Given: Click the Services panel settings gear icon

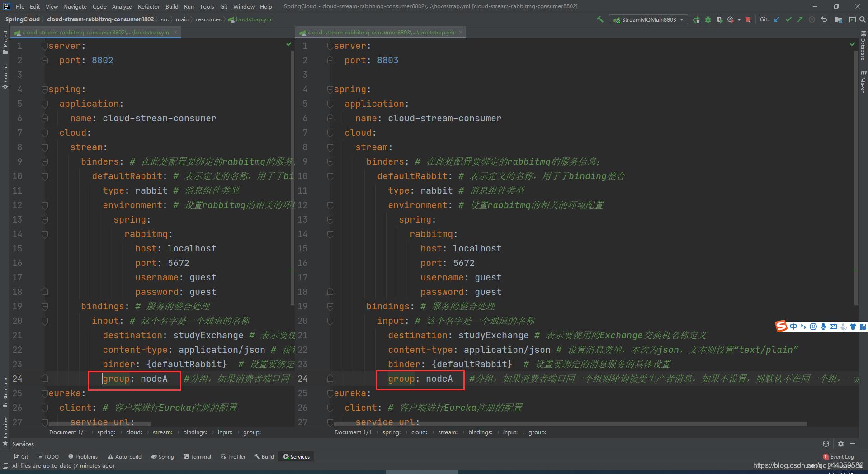Looking at the screenshot, I should (840, 444).
